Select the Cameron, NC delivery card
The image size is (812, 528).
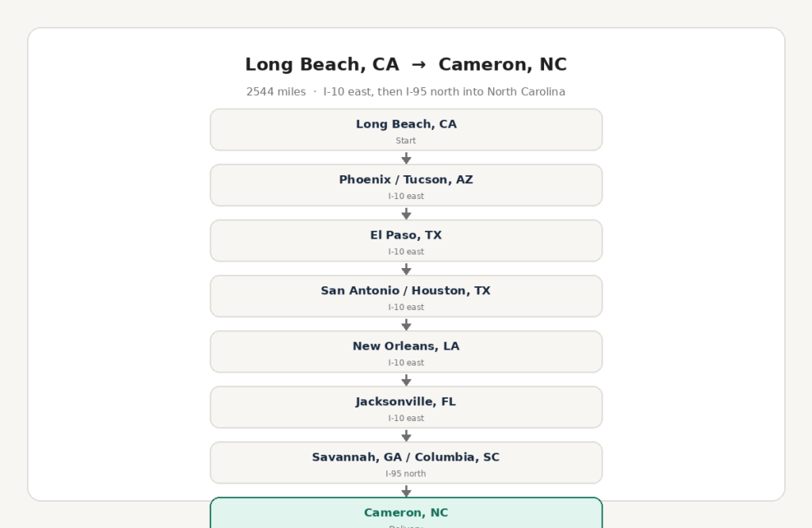tap(406, 513)
